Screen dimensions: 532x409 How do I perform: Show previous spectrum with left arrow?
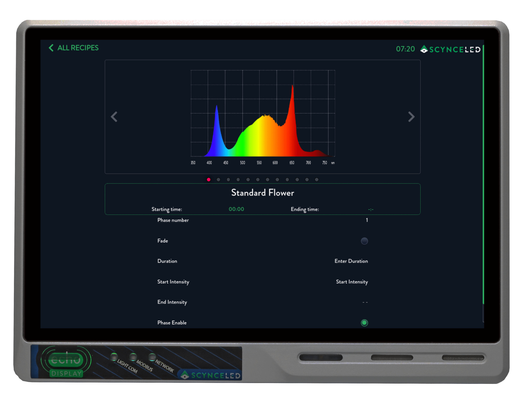(114, 117)
